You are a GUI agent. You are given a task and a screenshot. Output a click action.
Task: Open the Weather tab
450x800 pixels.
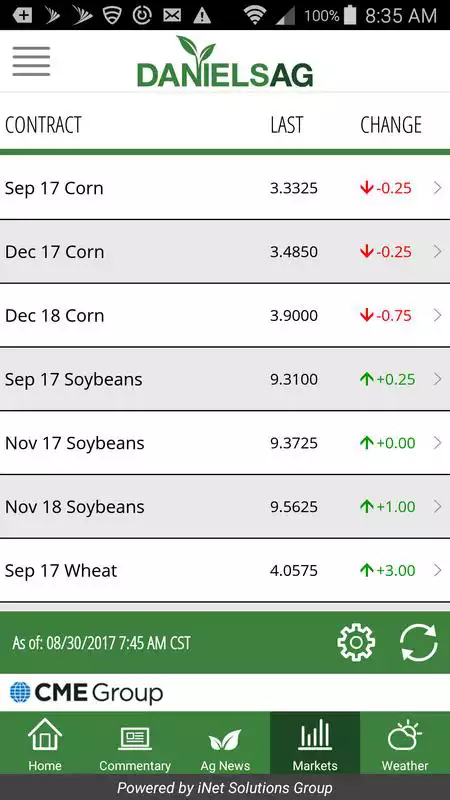(x=405, y=743)
